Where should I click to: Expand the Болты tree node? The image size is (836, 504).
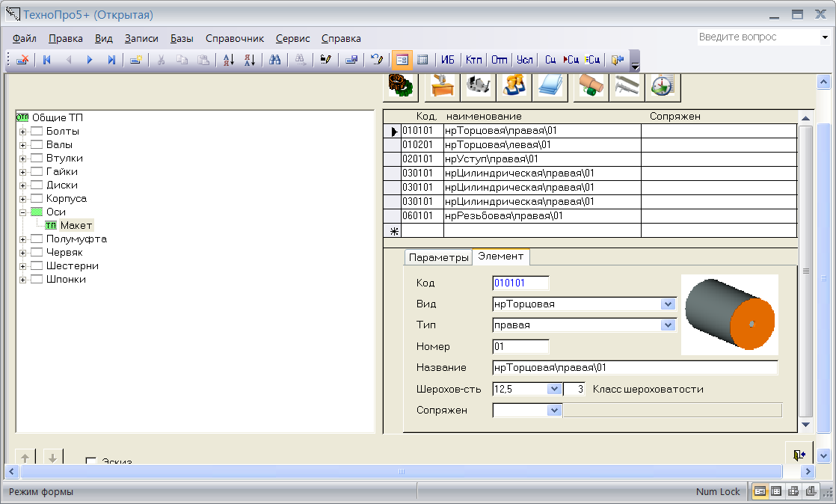click(23, 132)
